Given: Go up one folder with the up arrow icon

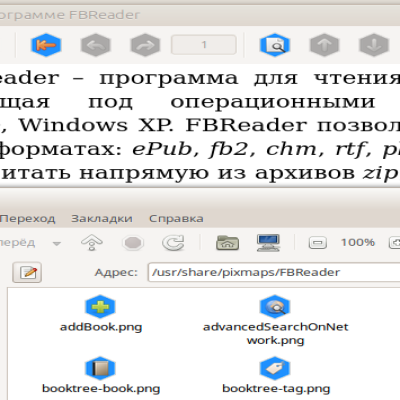Looking at the screenshot, I should [92, 242].
